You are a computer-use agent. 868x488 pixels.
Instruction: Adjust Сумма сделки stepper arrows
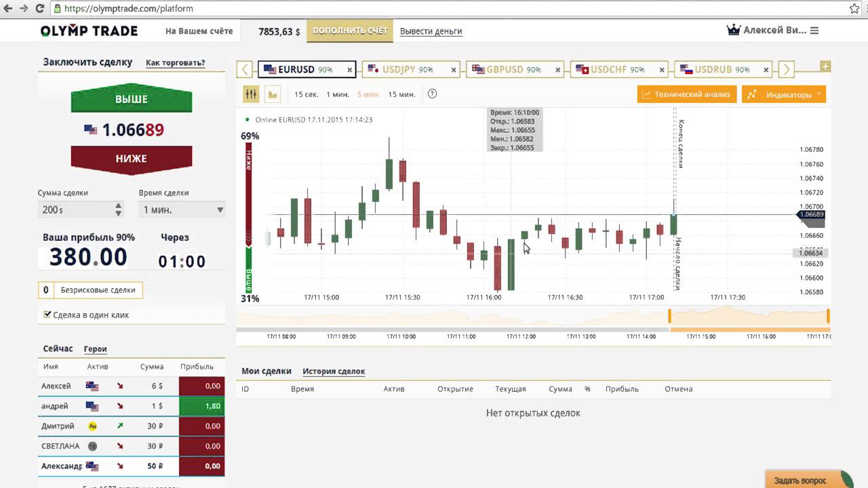pos(119,210)
